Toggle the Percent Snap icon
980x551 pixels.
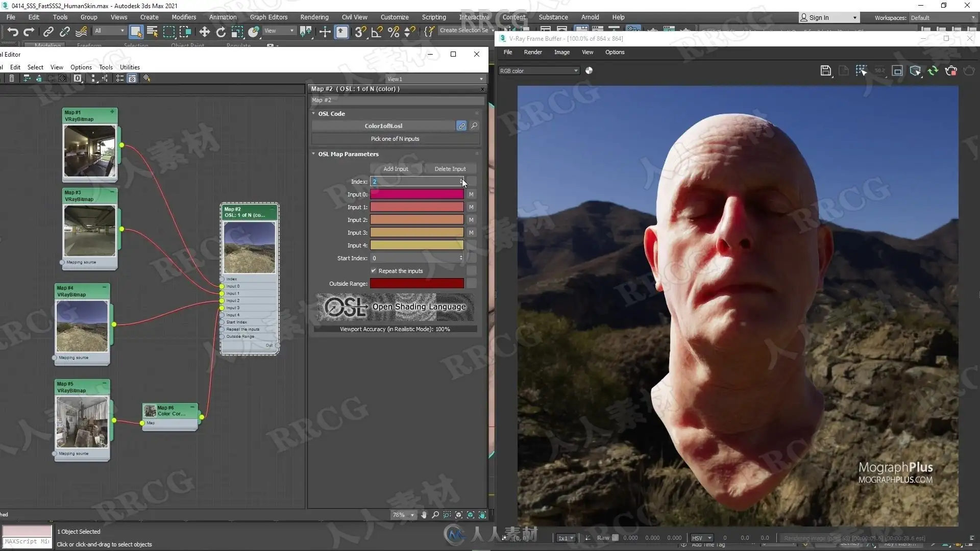click(394, 32)
